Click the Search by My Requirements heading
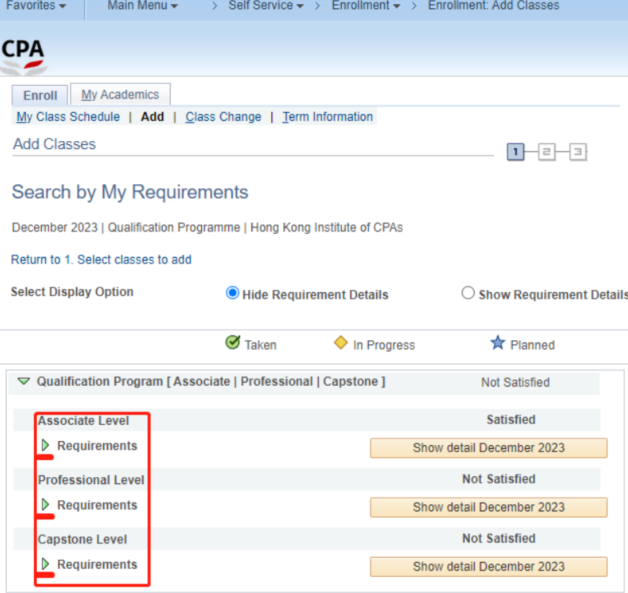This screenshot has height=593, width=628. [130, 192]
